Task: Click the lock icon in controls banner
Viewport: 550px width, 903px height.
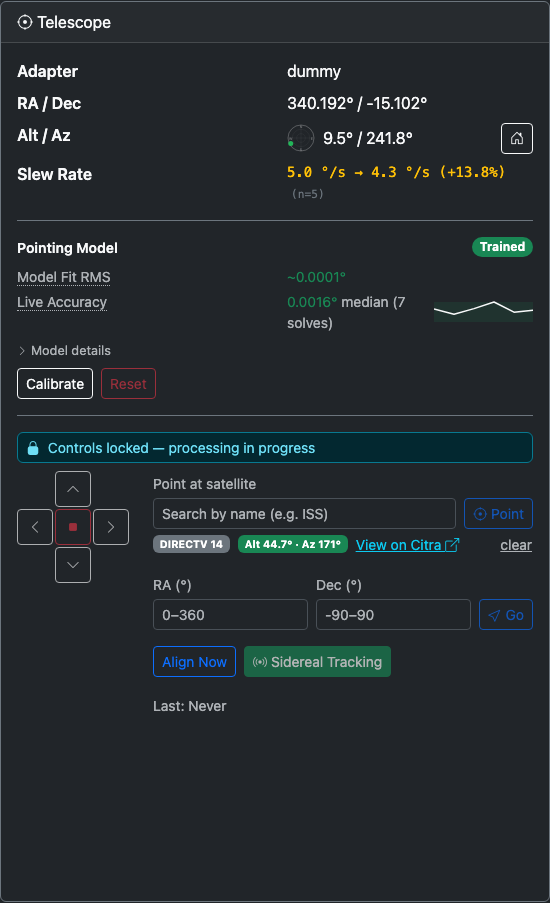Action: coord(33,448)
